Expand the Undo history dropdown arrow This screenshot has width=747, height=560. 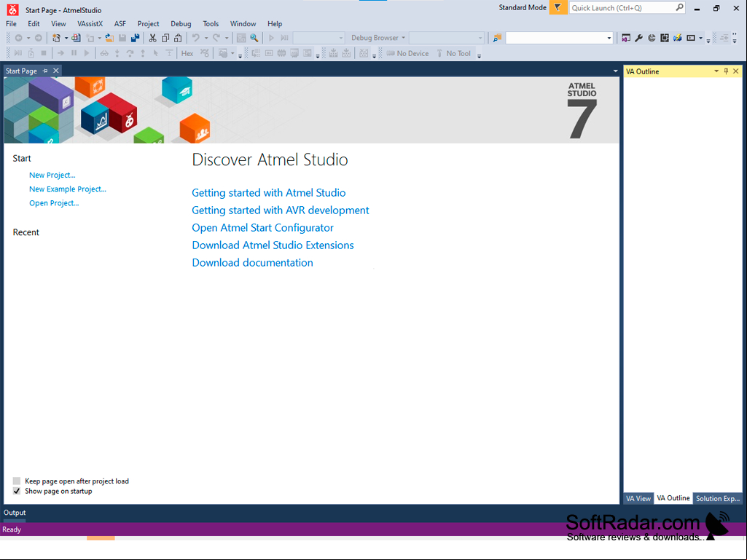pyautogui.click(x=206, y=38)
